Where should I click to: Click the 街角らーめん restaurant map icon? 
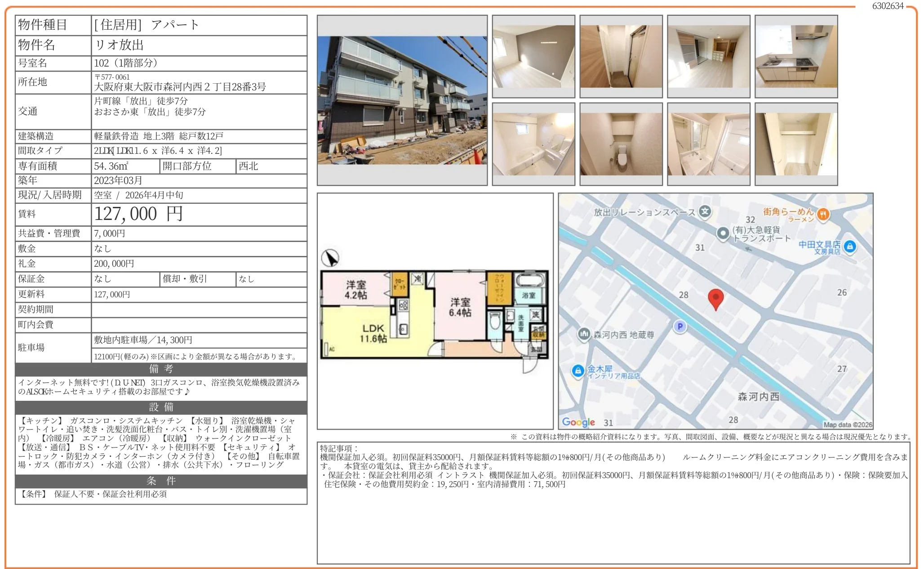(x=823, y=214)
